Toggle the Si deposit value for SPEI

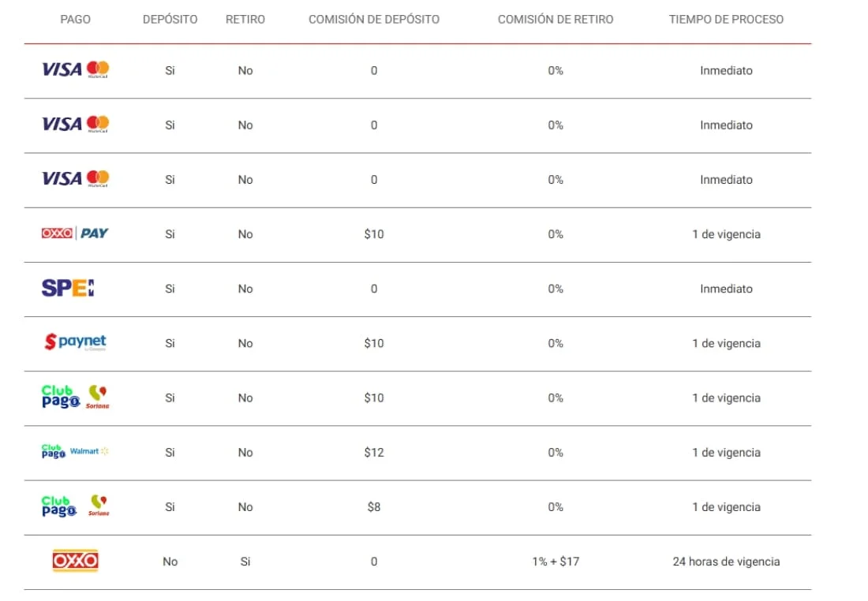click(x=170, y=289)
